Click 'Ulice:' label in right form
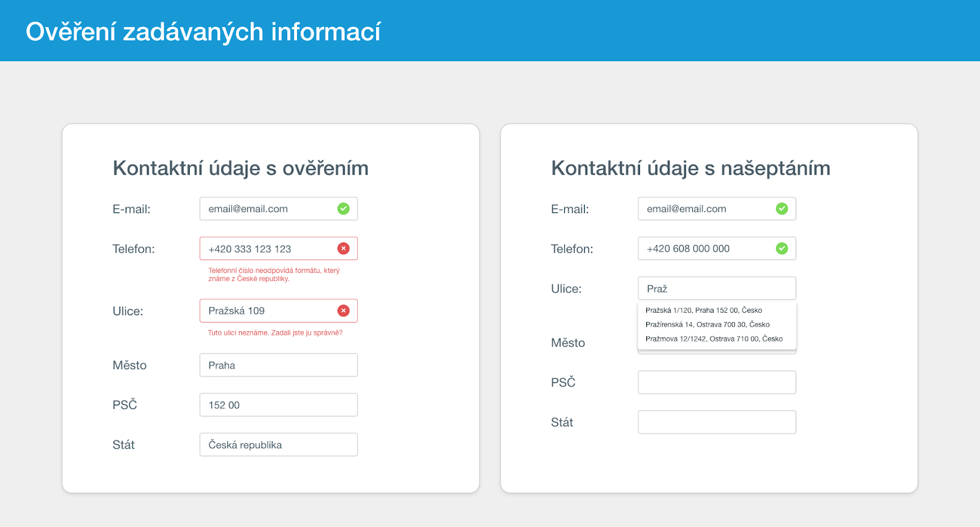980x527 pixels. point(567,289)
